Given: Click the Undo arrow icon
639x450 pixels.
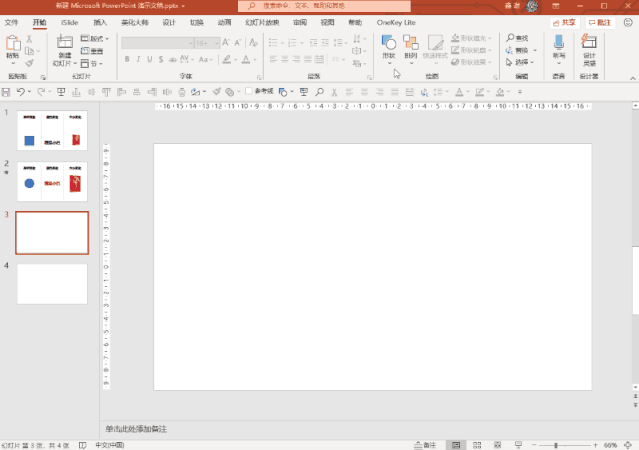Looking at the screenshot, I should [x=21, y=92].
